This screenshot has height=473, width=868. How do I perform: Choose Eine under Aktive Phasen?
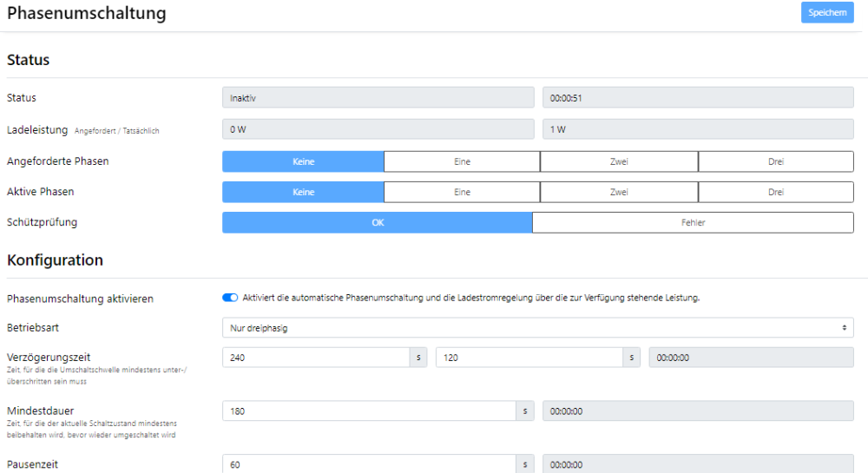pyautogui.click(x=462, y=192)
